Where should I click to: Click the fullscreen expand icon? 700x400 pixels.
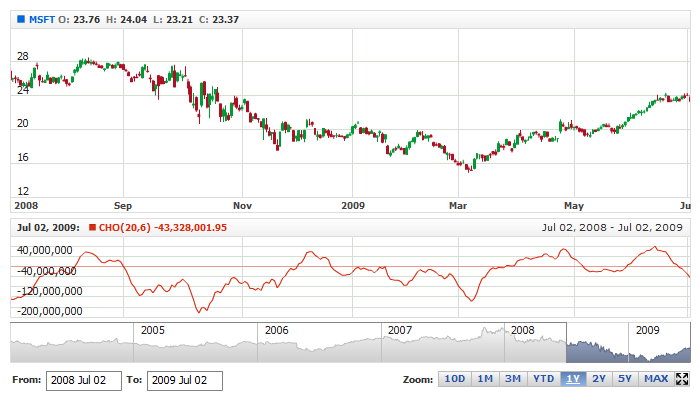pos(683,379)
